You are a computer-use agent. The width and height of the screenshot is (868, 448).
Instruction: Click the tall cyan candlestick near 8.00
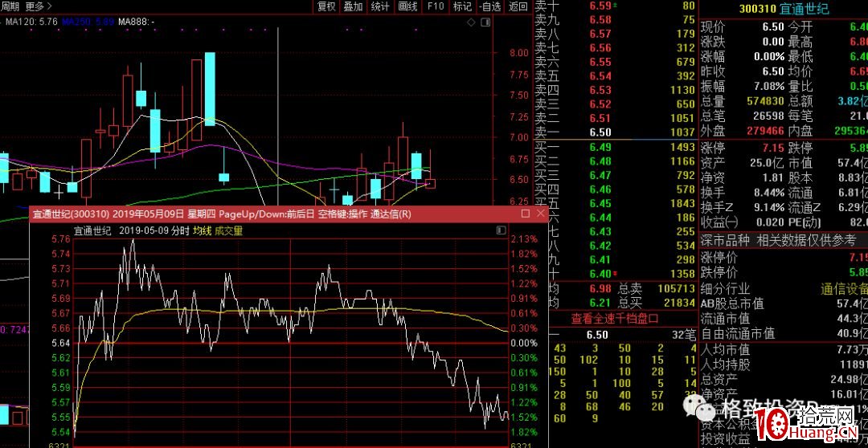[210, 89]
